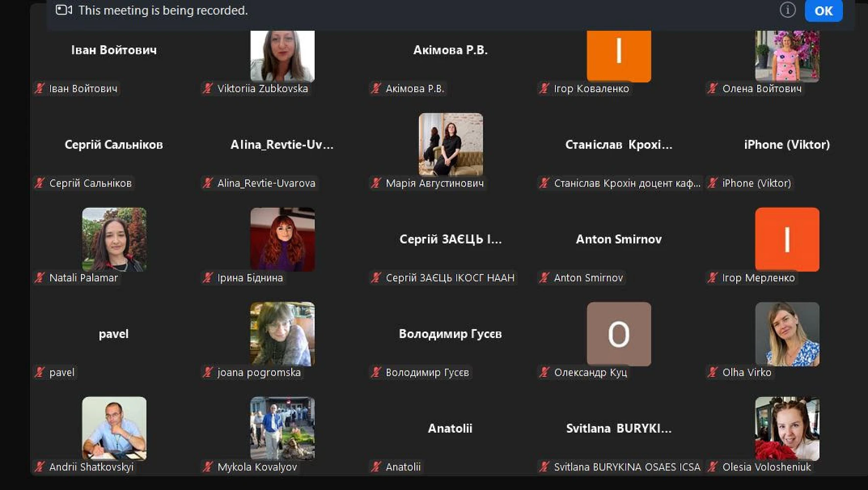Select Olesia Volosheniuk's profile picture

click(787, 428)
